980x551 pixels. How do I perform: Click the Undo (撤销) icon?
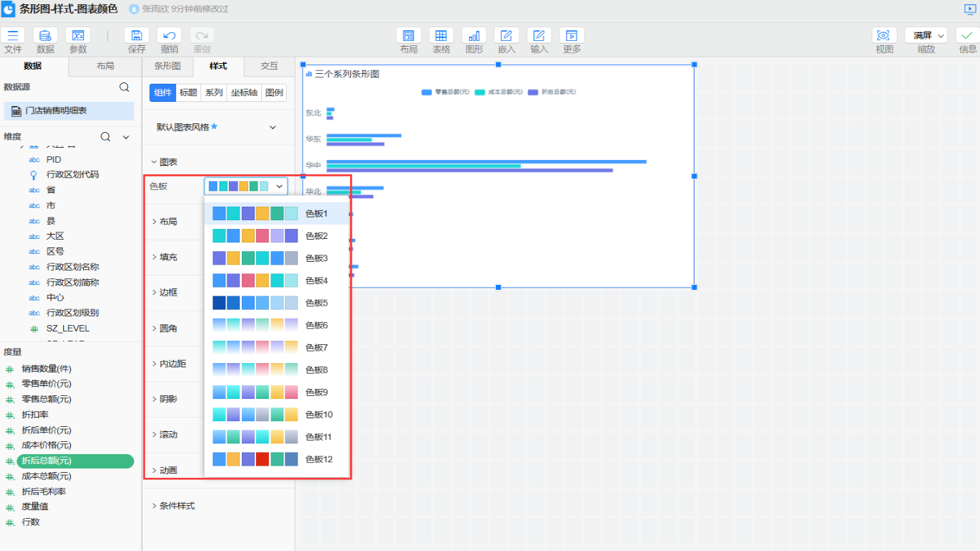[169, 36]
